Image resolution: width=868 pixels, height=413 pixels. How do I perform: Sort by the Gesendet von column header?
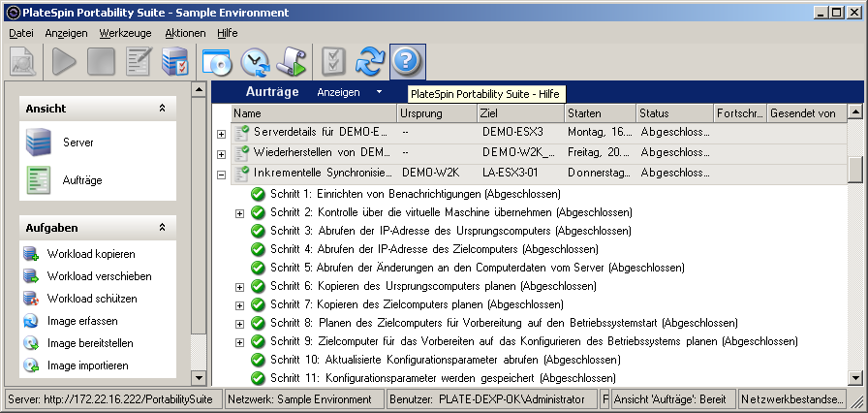807,113
